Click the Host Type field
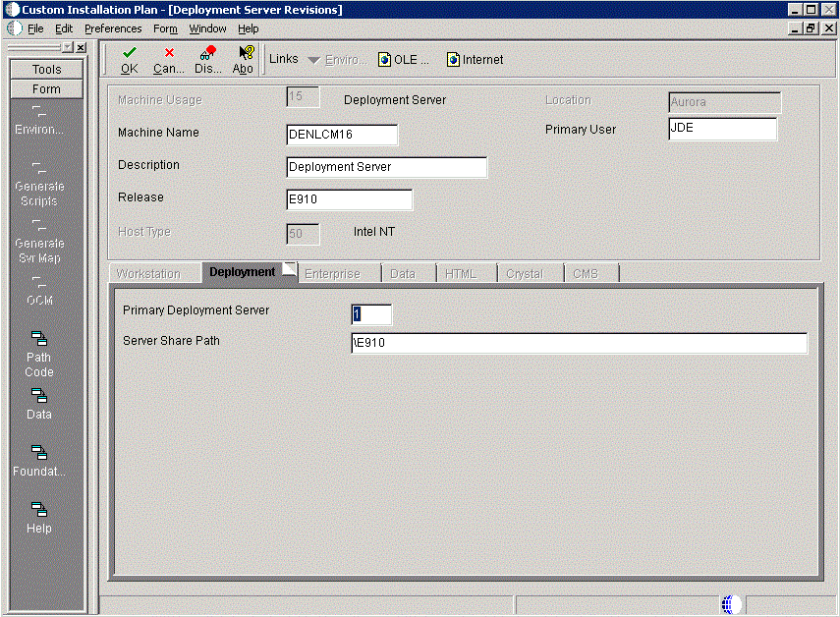840x617 pixels. pos(303,234)
